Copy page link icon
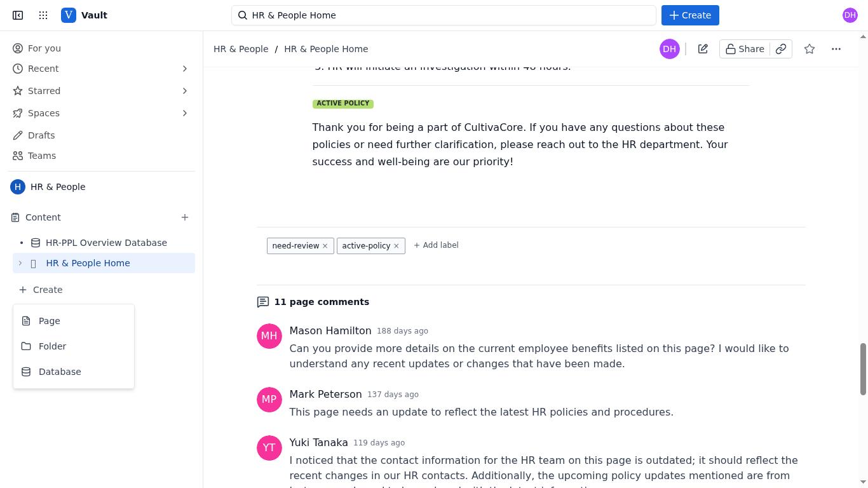Image resolution: width=868 pixels, height=488 pixels. pos(781,49)
